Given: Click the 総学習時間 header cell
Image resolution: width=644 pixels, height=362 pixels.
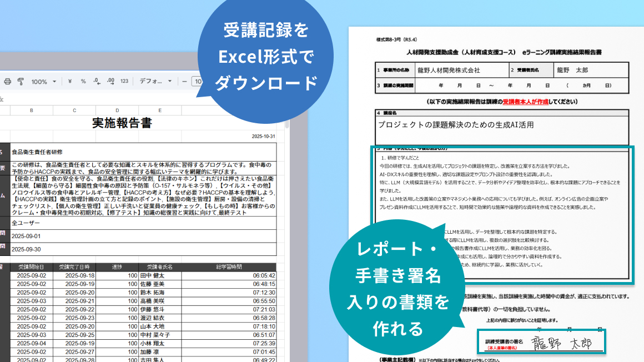Looking at the screenshot, I should [x=229, y=267].
